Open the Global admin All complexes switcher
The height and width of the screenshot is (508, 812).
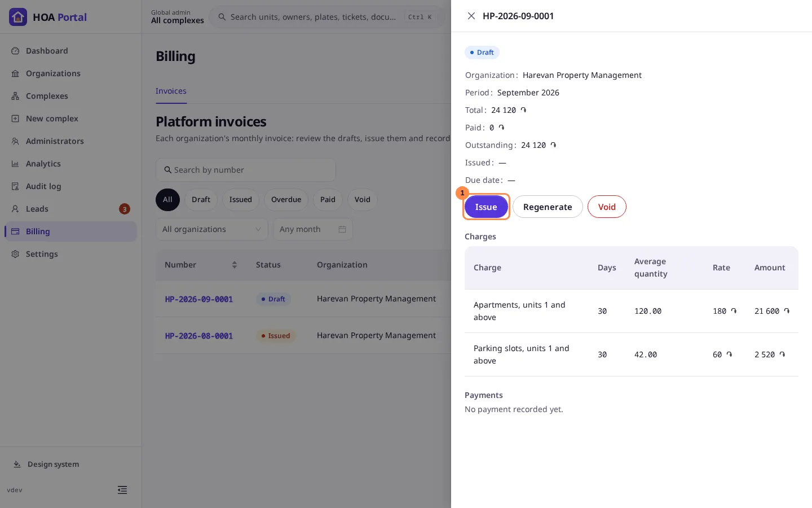tap(178, 17)
